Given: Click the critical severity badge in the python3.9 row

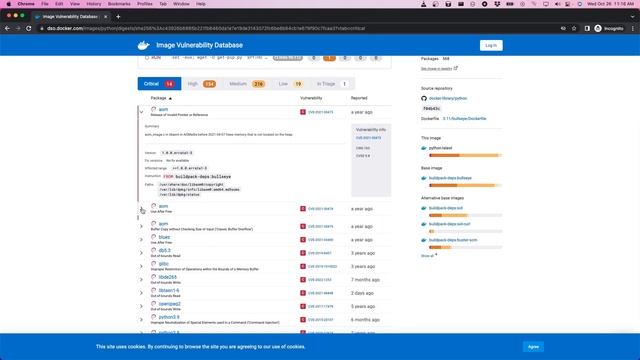Looking at the screenshot, I should click(x=303, y=320).
